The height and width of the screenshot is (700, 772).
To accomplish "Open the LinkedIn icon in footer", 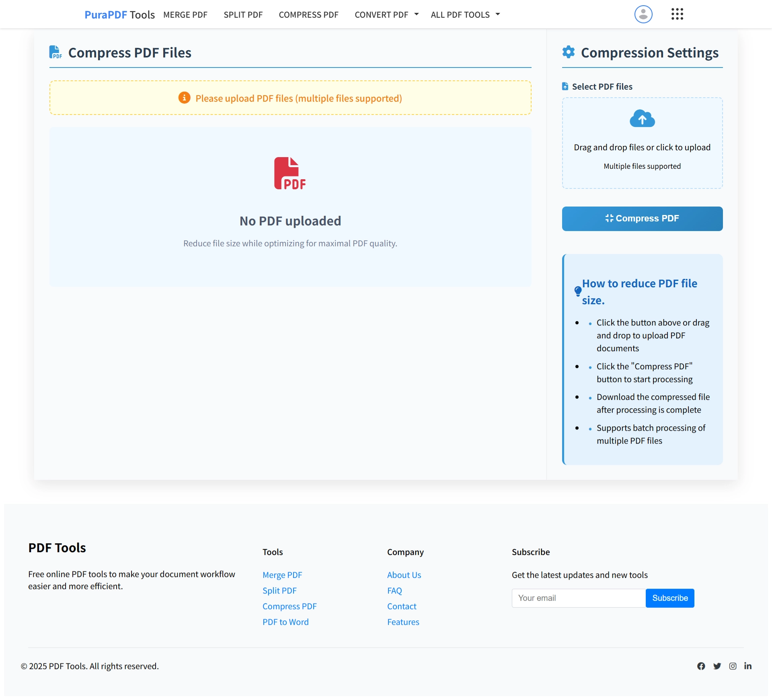I will tap(748, 666).
